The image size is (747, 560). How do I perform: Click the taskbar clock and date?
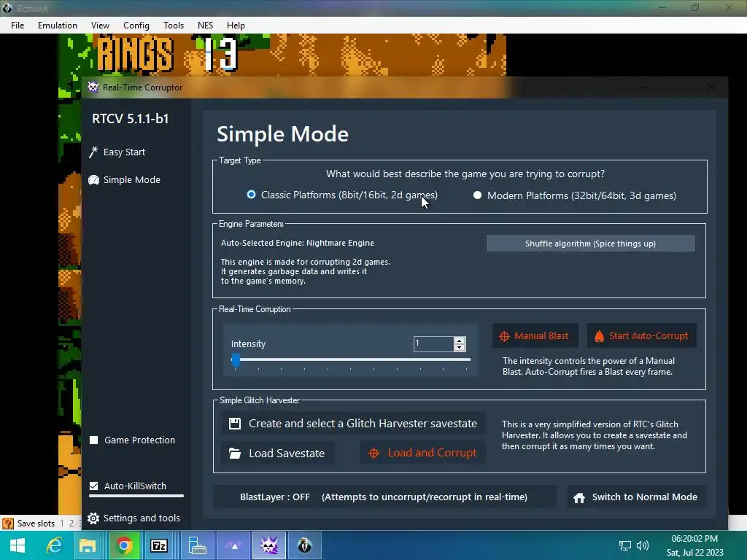(x=694, y=545)
